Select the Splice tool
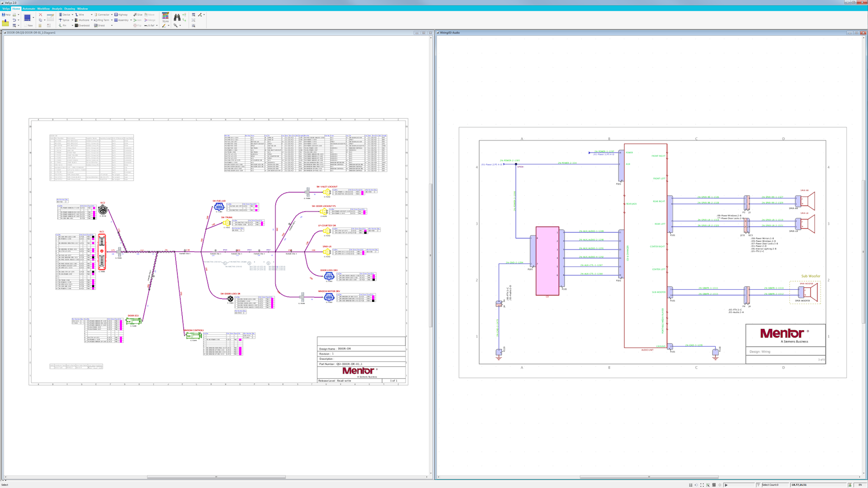 point(65,20)
